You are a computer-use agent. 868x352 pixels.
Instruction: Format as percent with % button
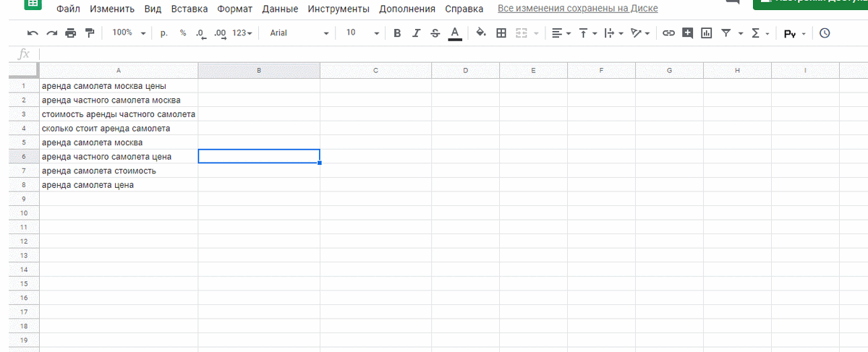183,33
